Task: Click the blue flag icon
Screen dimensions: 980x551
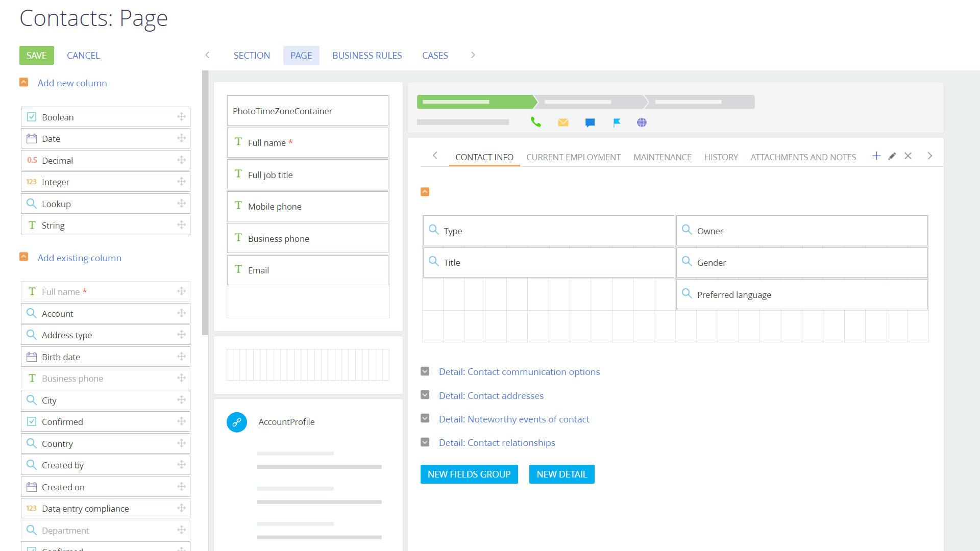Action: pyautogui.click(x=617, y=122)
